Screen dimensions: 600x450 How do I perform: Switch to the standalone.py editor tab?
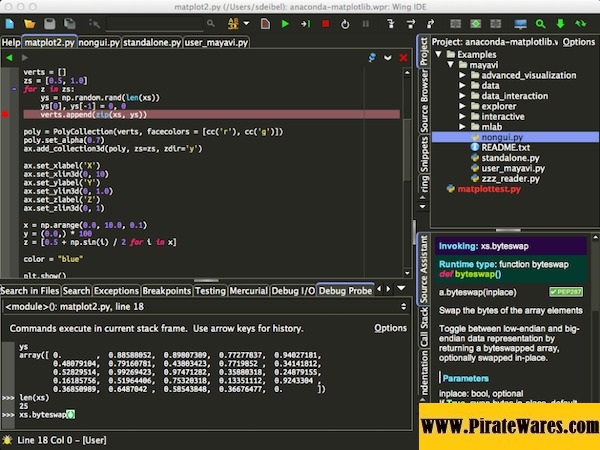[152, 43]
